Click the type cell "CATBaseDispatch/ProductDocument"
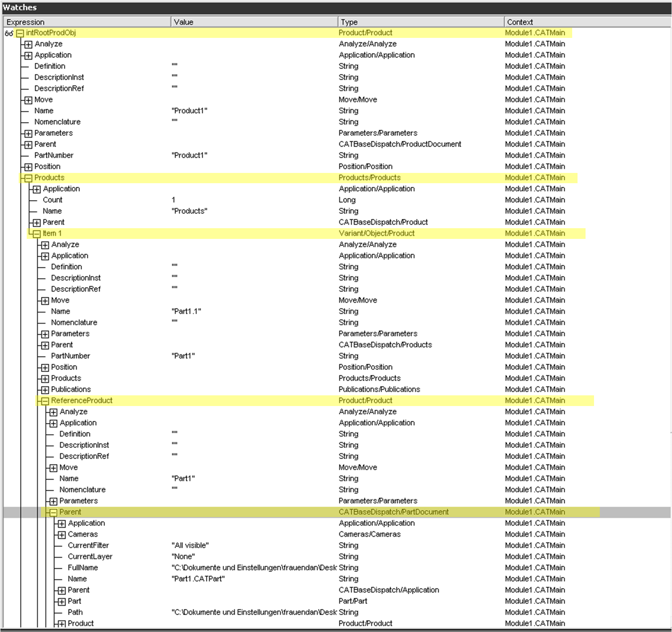Screen dimensions: 672x632 pos(400,144)
